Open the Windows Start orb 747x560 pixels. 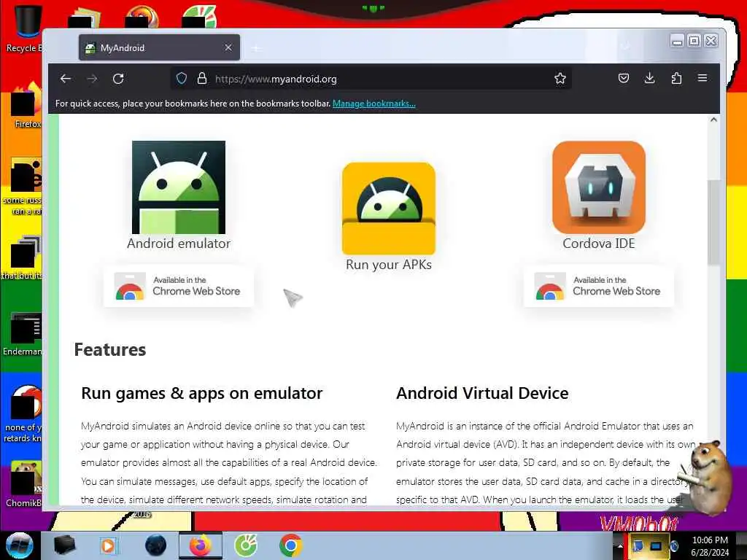click(x=20, y=545)
